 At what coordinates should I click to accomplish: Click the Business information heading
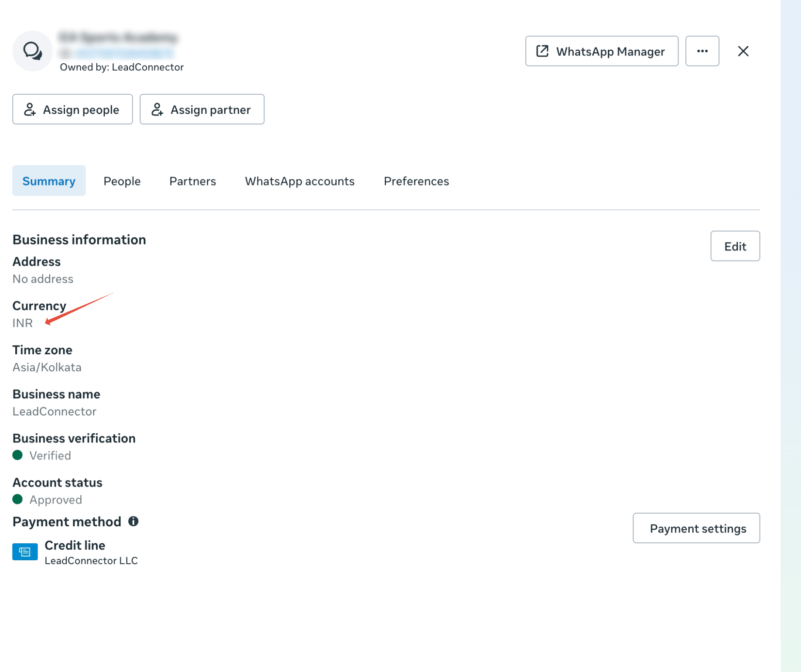tap(79, 240)
